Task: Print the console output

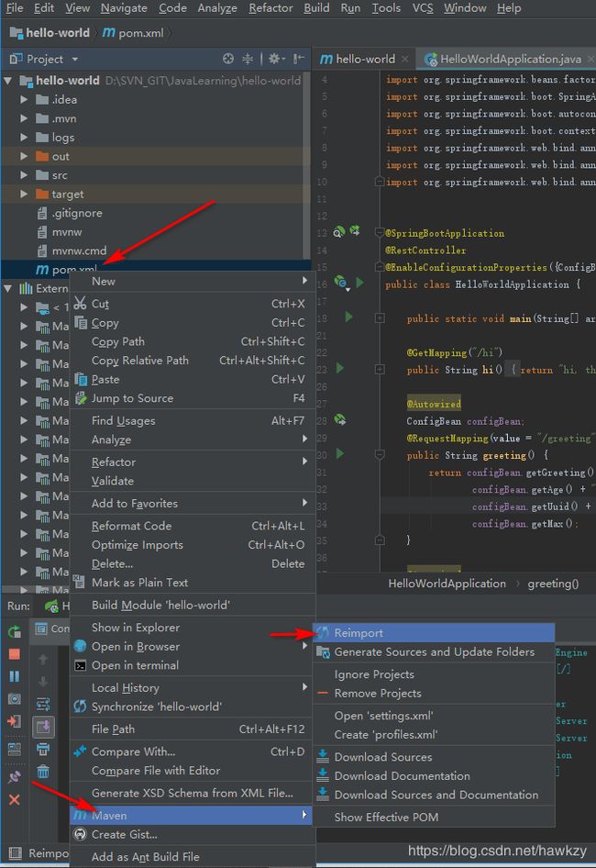Action: (43, 749)
